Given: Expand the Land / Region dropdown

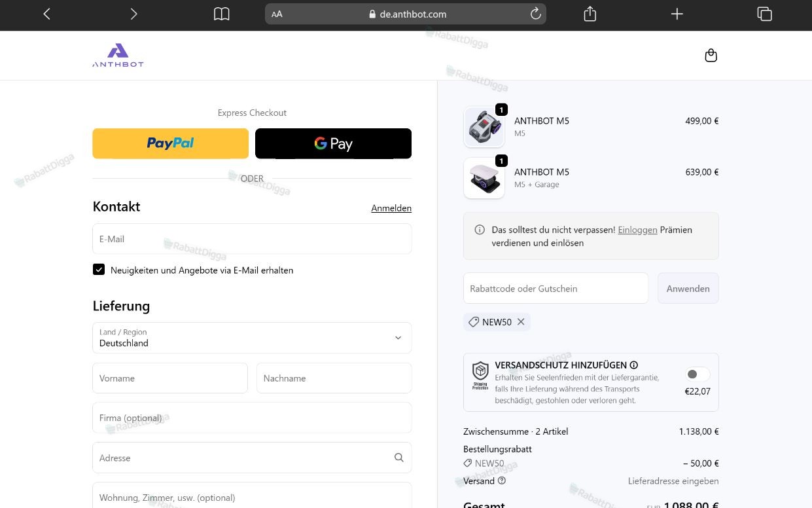Looking at the screenshot, I should (x=252, y=338).
